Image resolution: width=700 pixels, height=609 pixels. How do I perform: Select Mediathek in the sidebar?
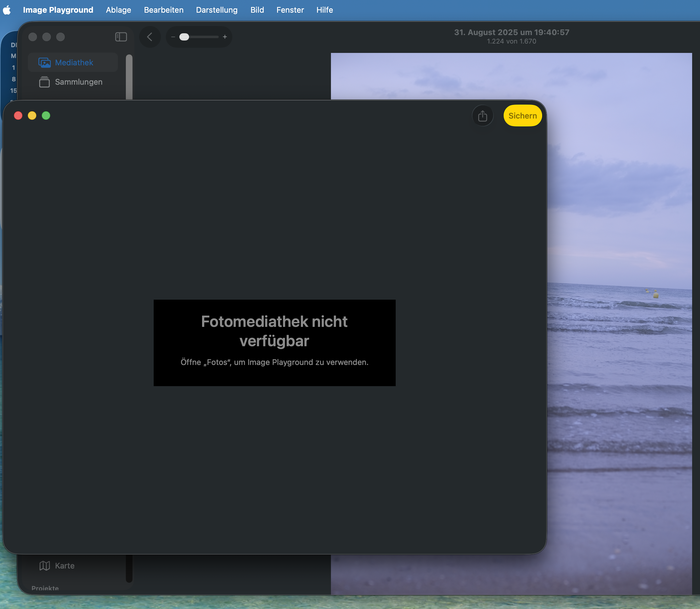tap(74, 63)
